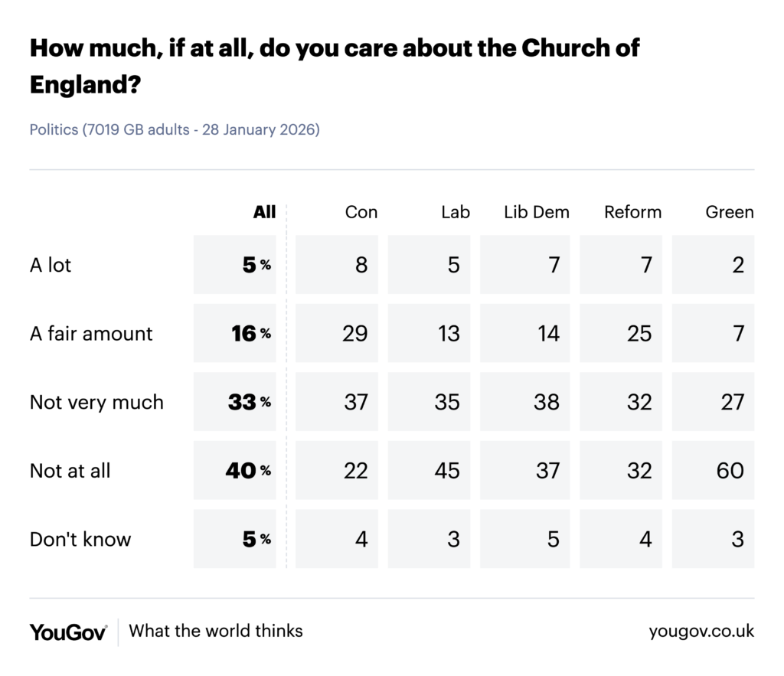Select the Reform column header
This screenshot has width=784, height=676.
(632, 212)
